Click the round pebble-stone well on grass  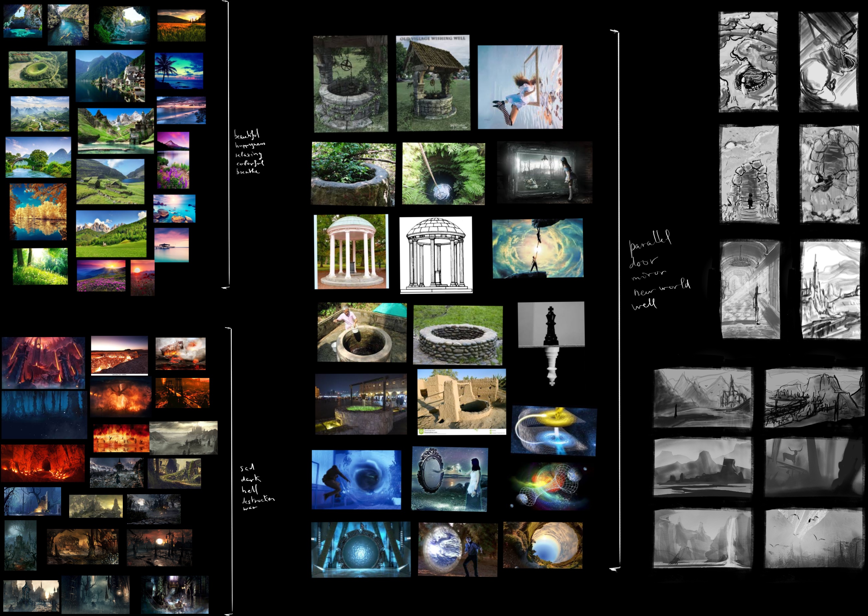[x=458, y=335]
